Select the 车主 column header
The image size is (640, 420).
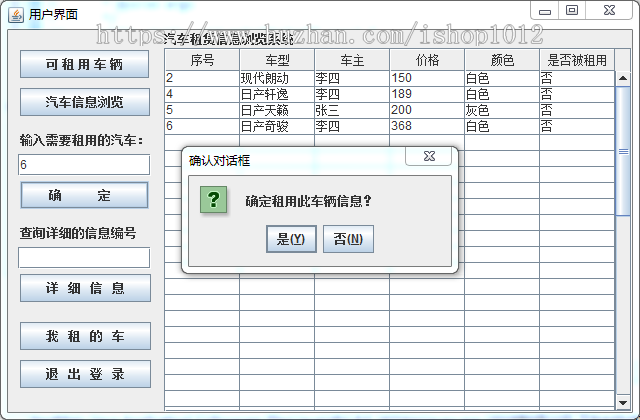[x=352, y=60]
